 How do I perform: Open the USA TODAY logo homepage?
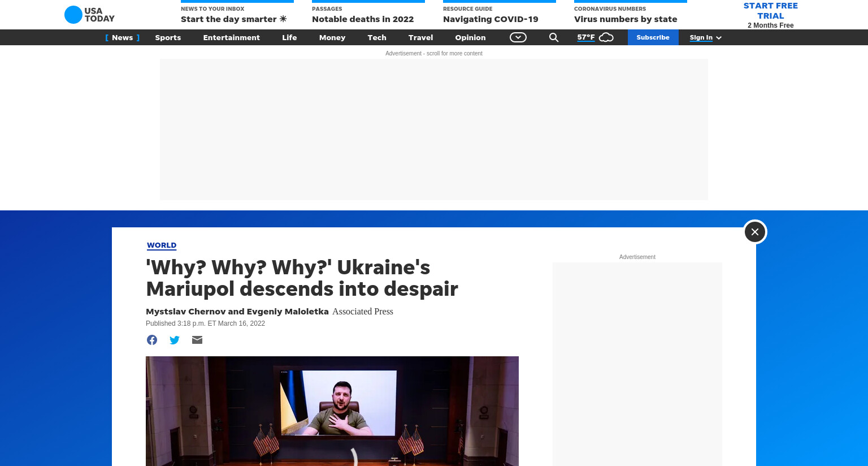[x=89, y=15]
